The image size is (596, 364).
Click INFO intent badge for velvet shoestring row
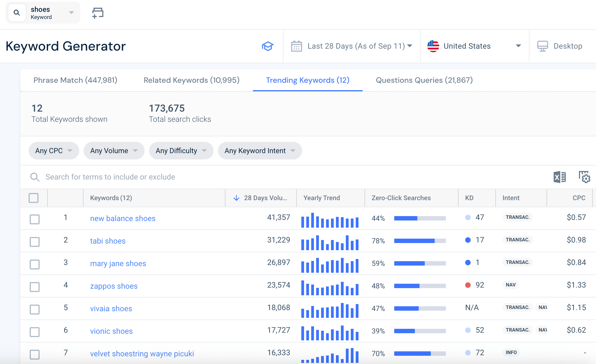511,352
